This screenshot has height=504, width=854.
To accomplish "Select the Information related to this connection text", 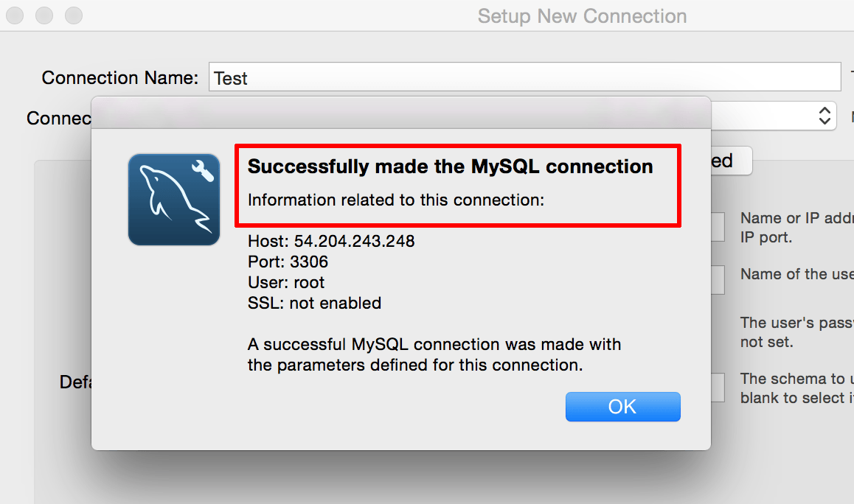I will [396, 200].
